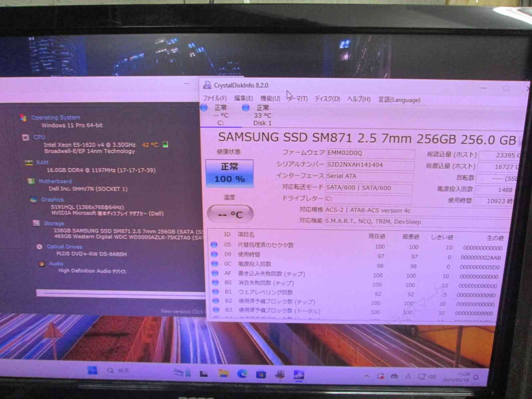Open the taskbar clock and date

[456, 377]
